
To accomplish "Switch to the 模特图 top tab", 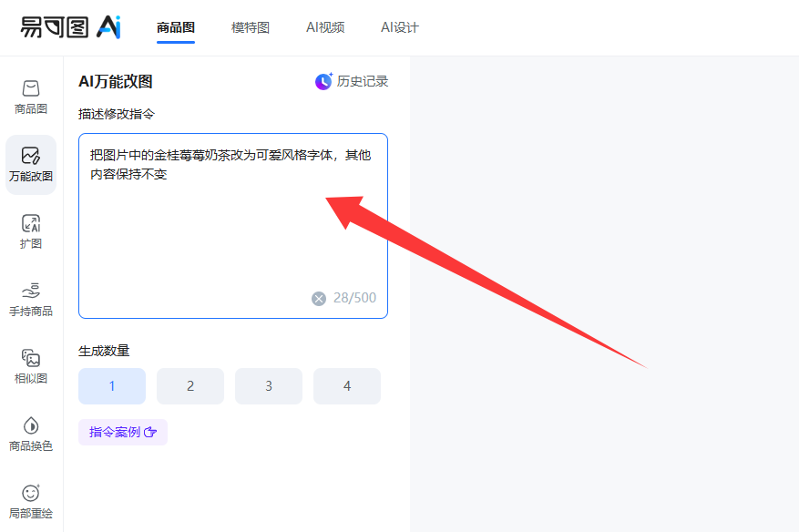I will point(251,27).
